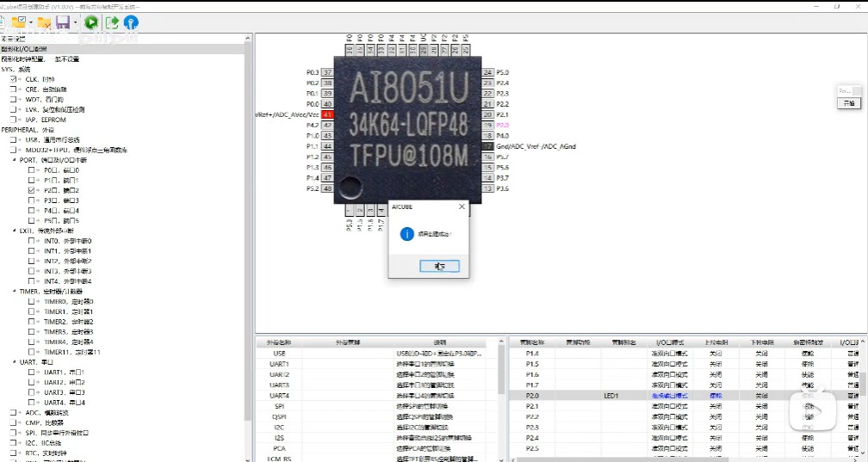Screen dimensions: 868x462
Task: Uncheck the CLK clock checkbox
Action: (14, 79)
